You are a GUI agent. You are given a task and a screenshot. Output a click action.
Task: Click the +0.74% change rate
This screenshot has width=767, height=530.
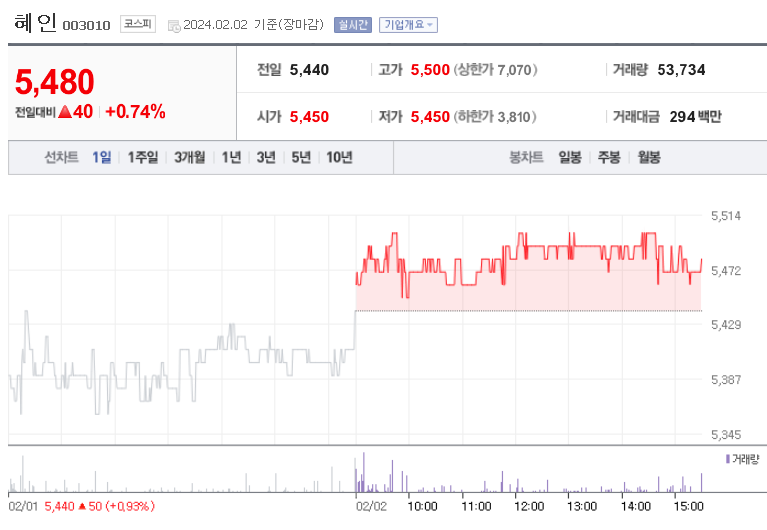click(135, 112)
